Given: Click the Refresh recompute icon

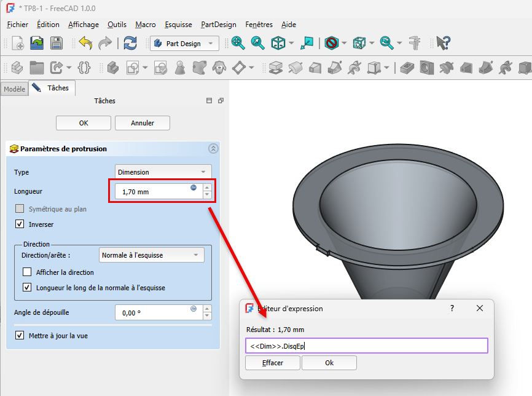Looking at the screenshot, I should [x=130, y=43].
